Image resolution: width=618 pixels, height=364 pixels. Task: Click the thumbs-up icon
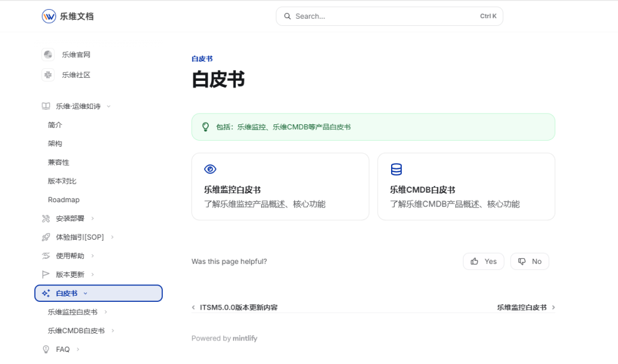[474, 261]
